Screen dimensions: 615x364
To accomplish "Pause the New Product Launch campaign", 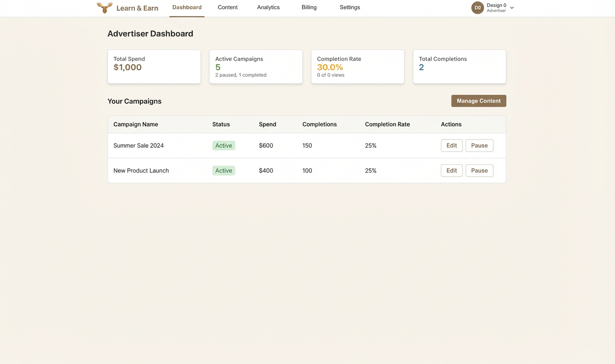I will click(x=479, y=171).
